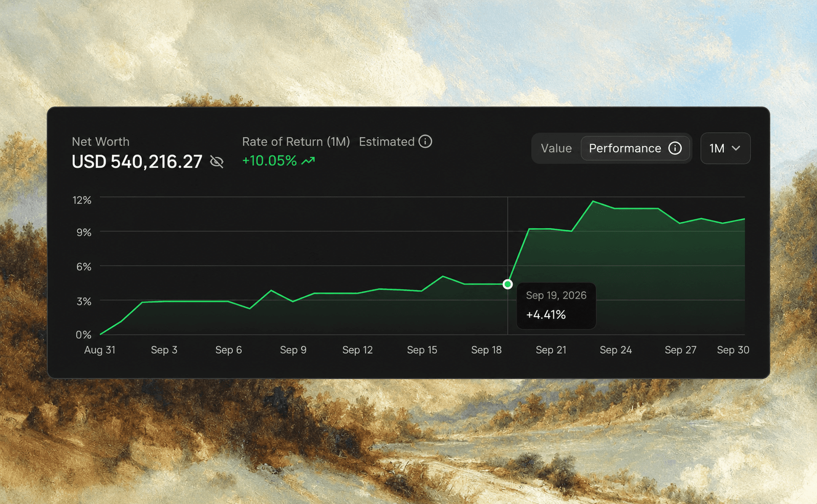817x504 pixels.
Task: Click the Sep 15 axis label
Action: coord(422,350)
